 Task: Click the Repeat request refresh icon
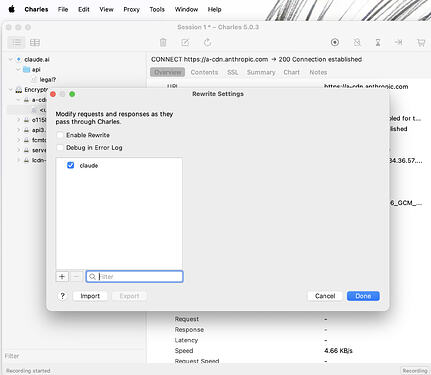(208, 42)
